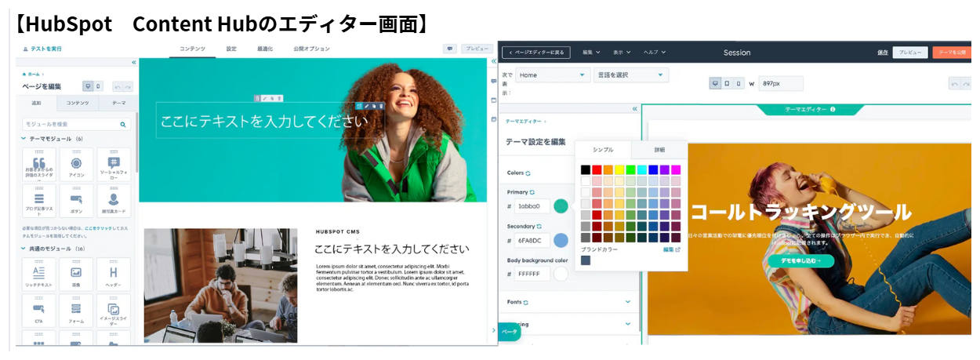The image size is (980, 360).
Task: Undo in the theme editor toolbar
Action: point(954,83)
